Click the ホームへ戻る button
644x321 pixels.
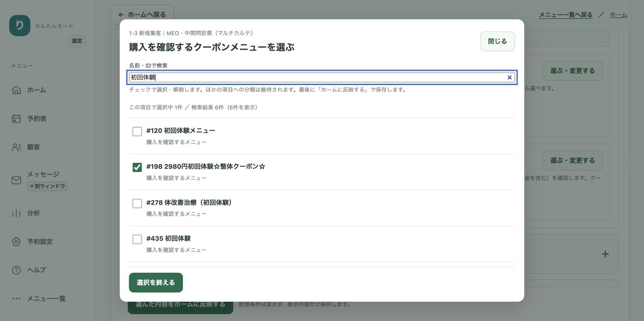tap(142, 15)
